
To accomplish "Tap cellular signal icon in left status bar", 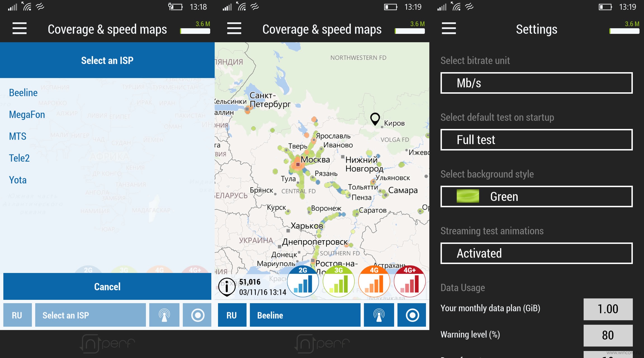I will click(x=13, y=7).
